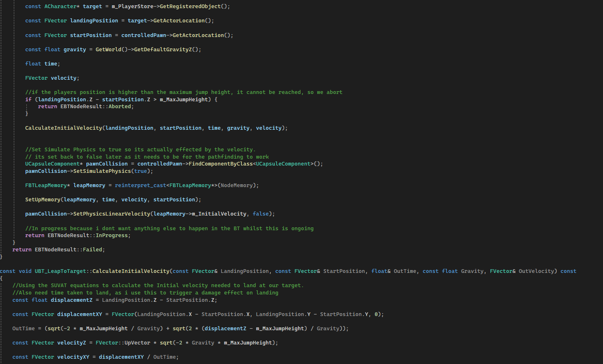Click the displacementZ variable declaration
Screen dimensions: 603x364
tap(72, 300)
